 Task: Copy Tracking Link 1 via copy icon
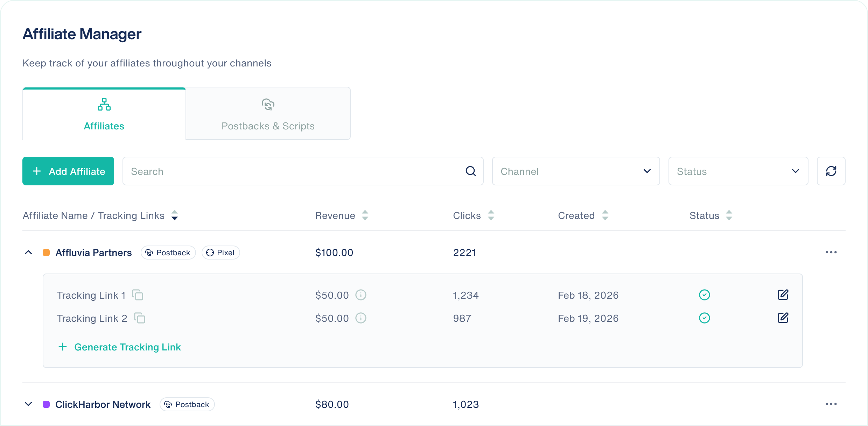tap(138, 295)
